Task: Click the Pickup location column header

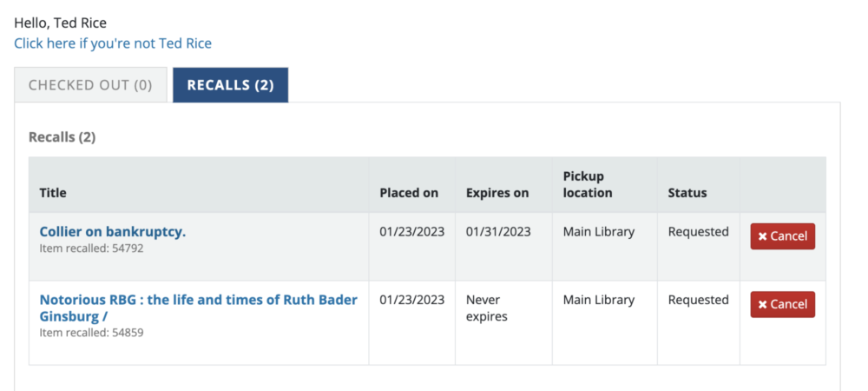Action: (x=588, y=184)
